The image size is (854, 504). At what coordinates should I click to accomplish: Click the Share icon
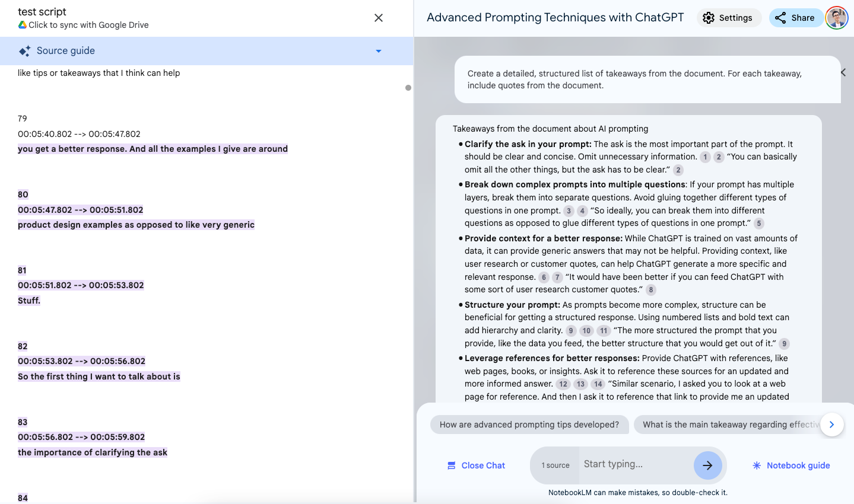pyautogui.click(x=780, y=18)
